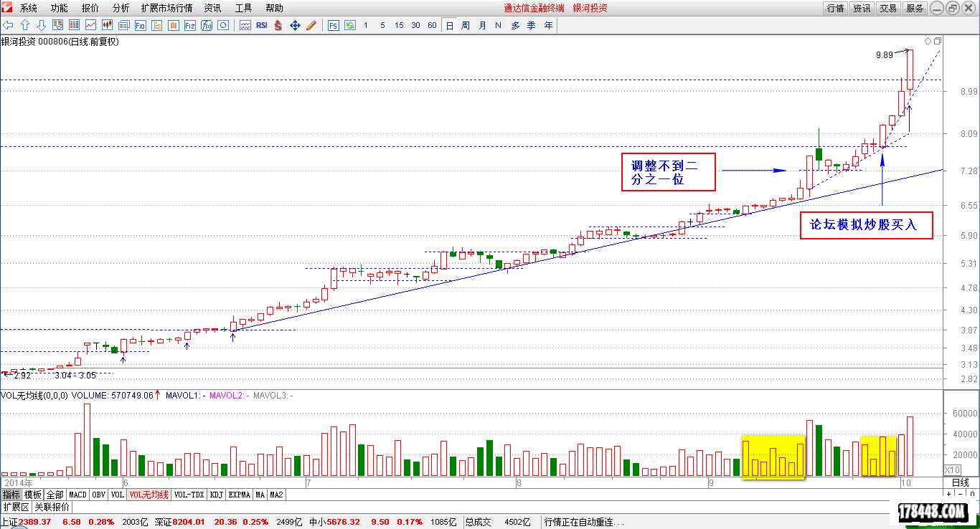Switch to OBV indicator tab

coord(99,495)
